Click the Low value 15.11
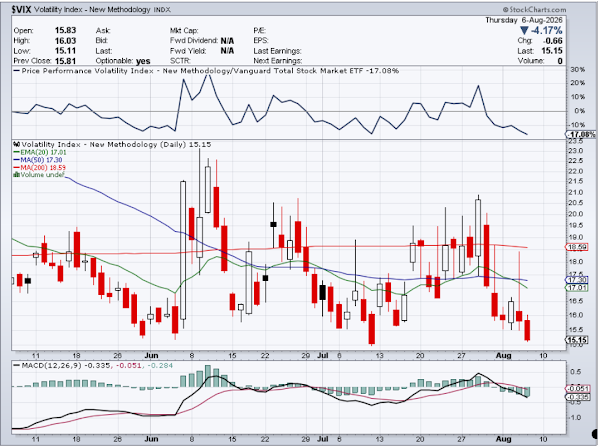Image resolution: width=600 pixels, height=448 pixels. pos(65,51)
